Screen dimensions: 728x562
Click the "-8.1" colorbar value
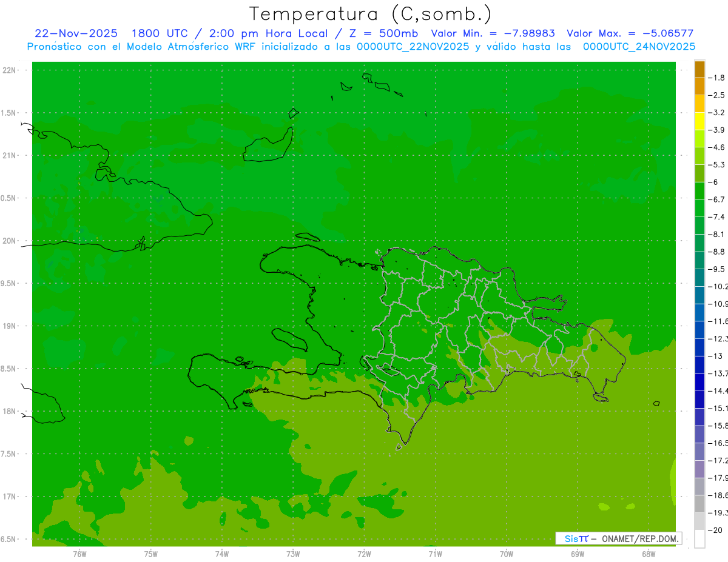[x=717, y=234]
